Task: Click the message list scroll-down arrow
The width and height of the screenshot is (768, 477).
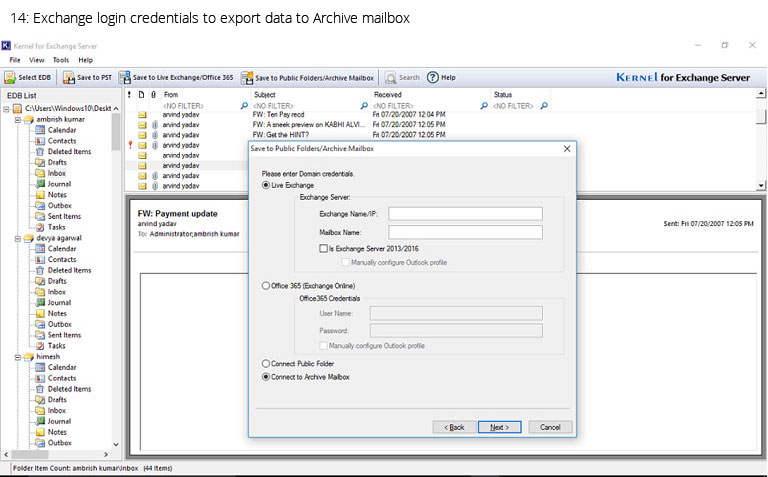Action: pyautogui.click(x=761, y=186)
